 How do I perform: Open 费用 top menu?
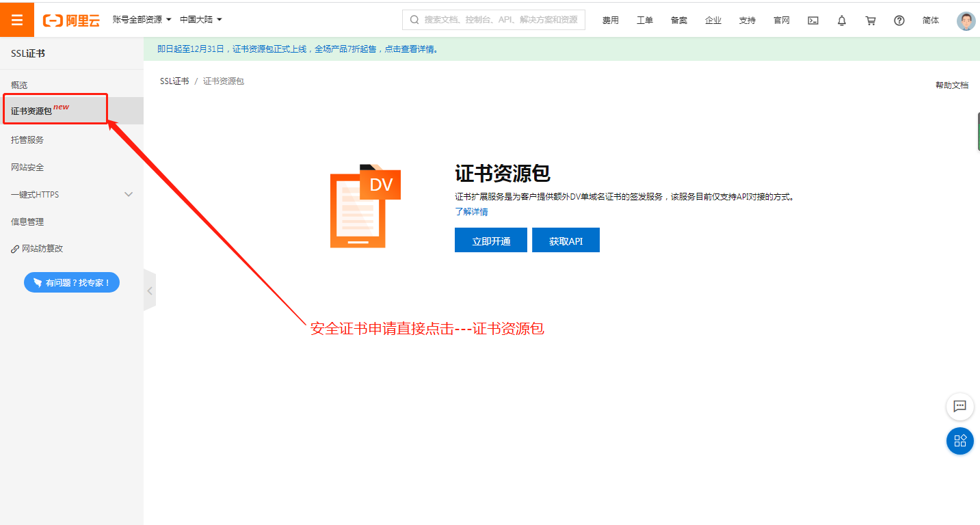click(x=611, y=21)
